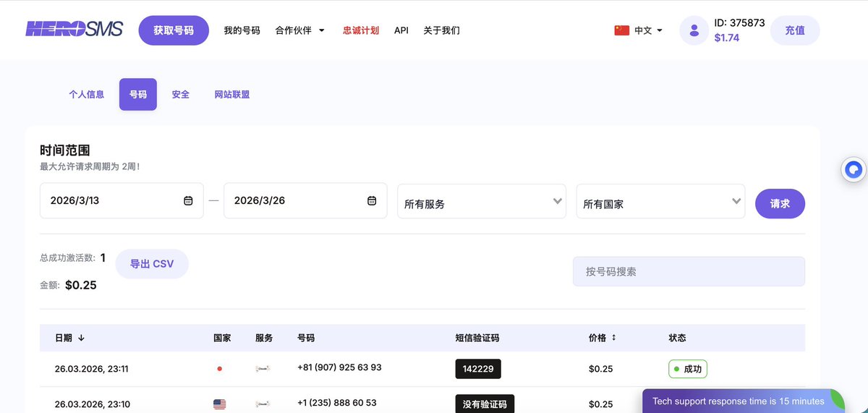Switch to the 个人信息 tab
The width and height of the screenshot is (868, 413).
pos(86,94)
